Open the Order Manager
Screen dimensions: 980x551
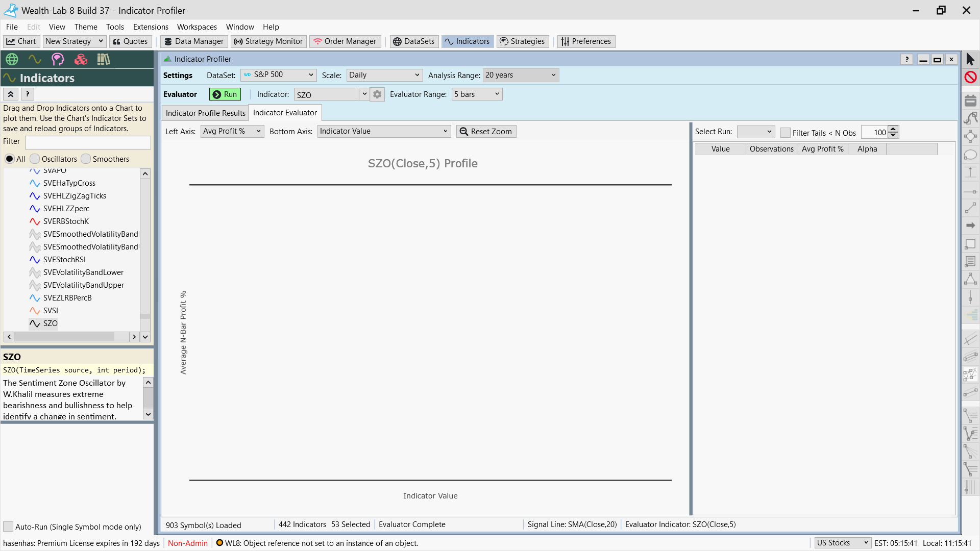coord(345,41)
